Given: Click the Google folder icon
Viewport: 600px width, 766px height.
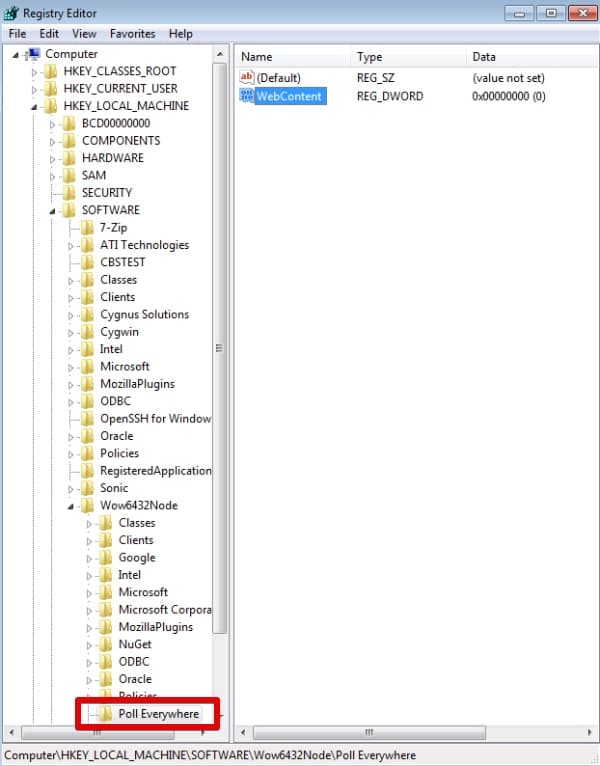Looking at the screenshot, I should pos(105,557).
